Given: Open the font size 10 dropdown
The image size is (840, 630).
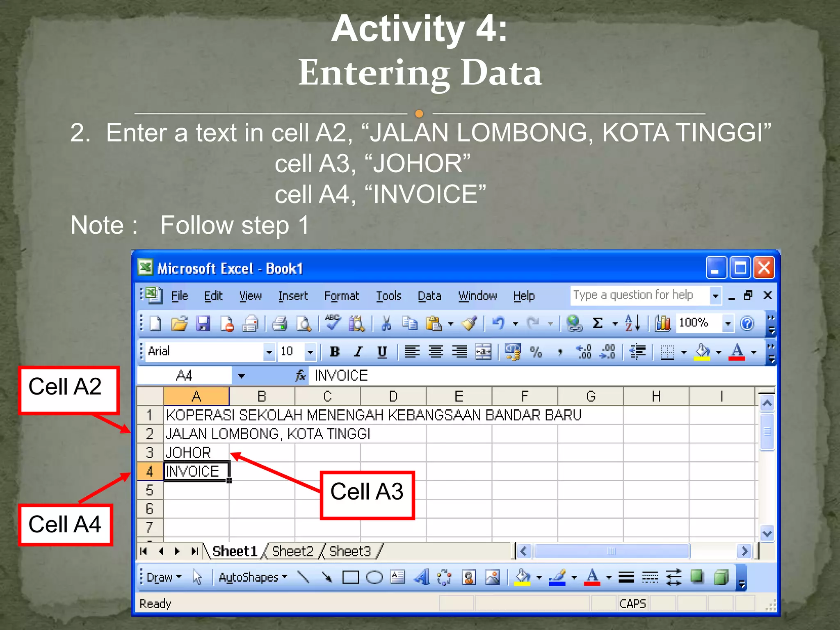Looking at the screenshot, I should pyautogui.click(x=310, y=352).
